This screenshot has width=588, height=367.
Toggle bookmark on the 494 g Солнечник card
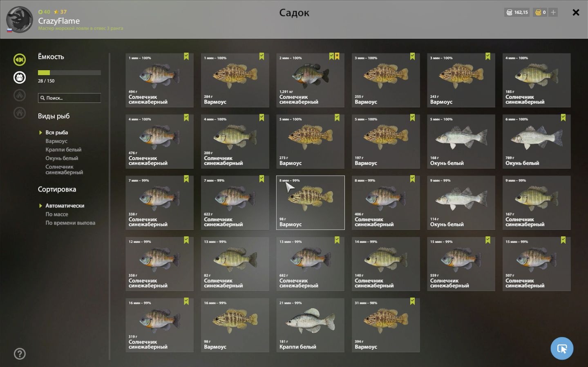tap(186, 56)
